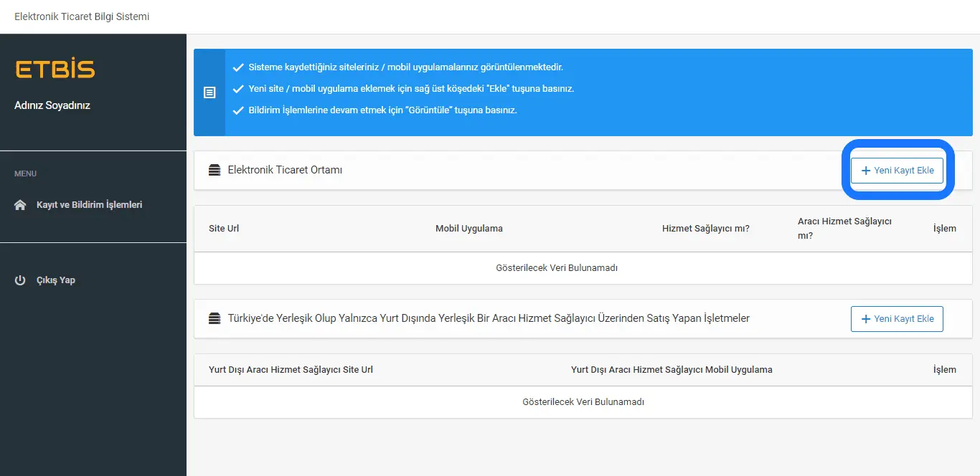
Task: Click the Elektronik Ticaret Bilgi Sistemi header title
Action: [82, 16]
